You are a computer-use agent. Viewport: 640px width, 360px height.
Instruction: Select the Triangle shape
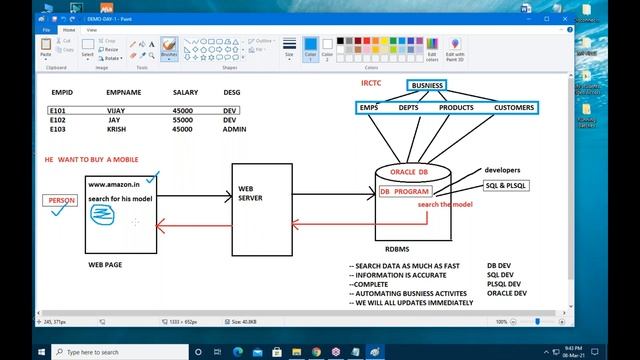click(236, 42)
